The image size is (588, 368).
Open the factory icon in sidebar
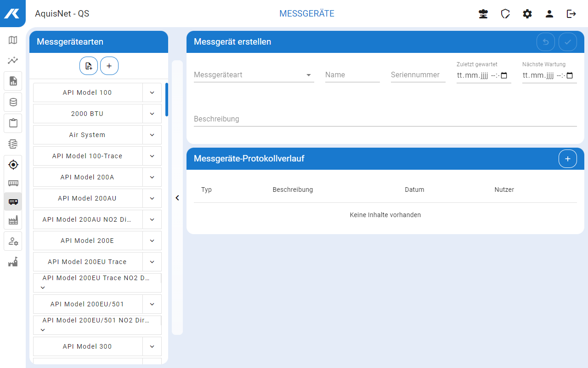pyautogui.click(x=13, y=220)
